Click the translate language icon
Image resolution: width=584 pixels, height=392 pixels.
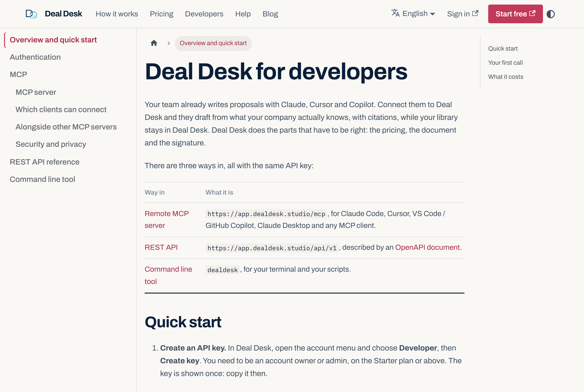tap(395, 13)
